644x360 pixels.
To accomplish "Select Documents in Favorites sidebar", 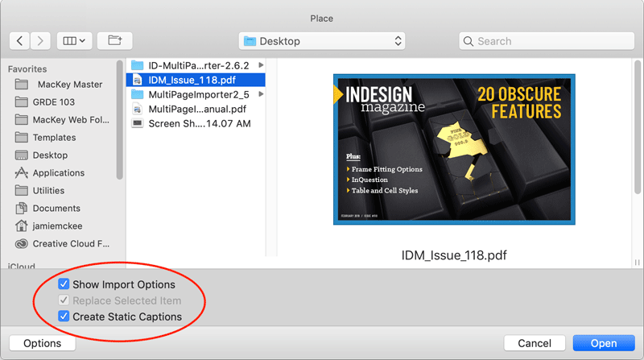I will [x=56, y=209].
